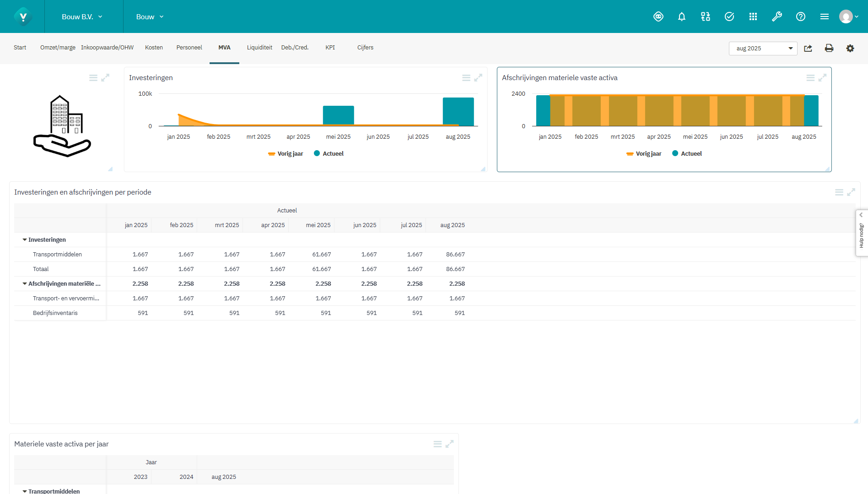The height and width of the screenshot is (494, 868).
Task: Expand the Investeringen chart fullscreen
Action: 478,78
